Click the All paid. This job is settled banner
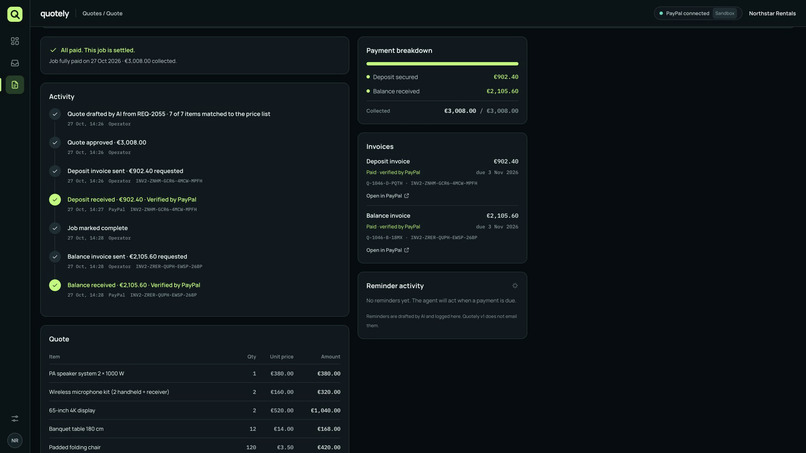 [x=194, y=55]
